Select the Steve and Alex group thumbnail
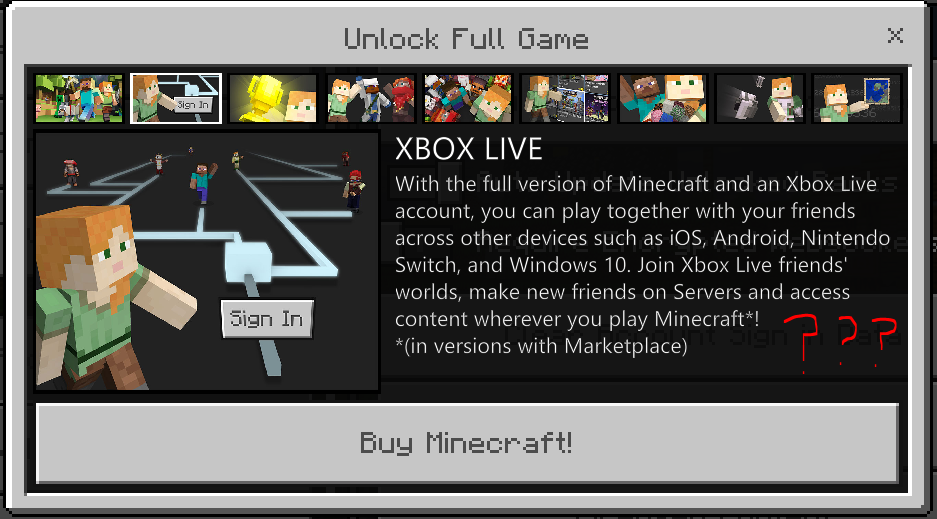Screen dimensions: 937x519 [x=79, y=99]
